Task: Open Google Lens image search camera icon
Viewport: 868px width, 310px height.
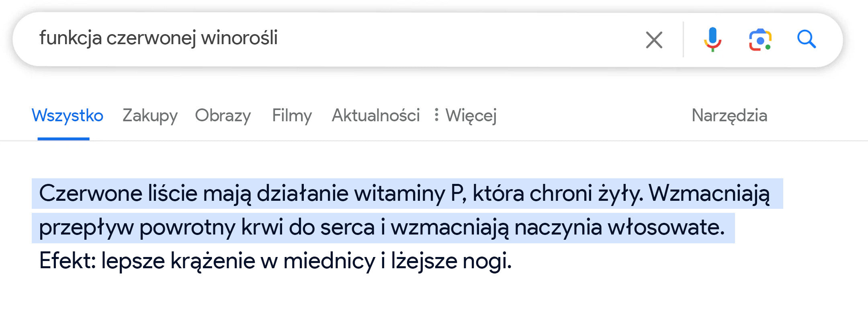Action: [x=760, y=40]
